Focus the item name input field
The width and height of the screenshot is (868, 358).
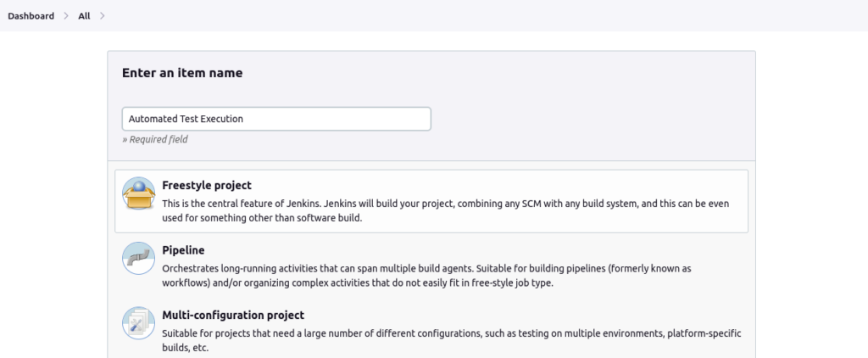click(x=276, y=119)
